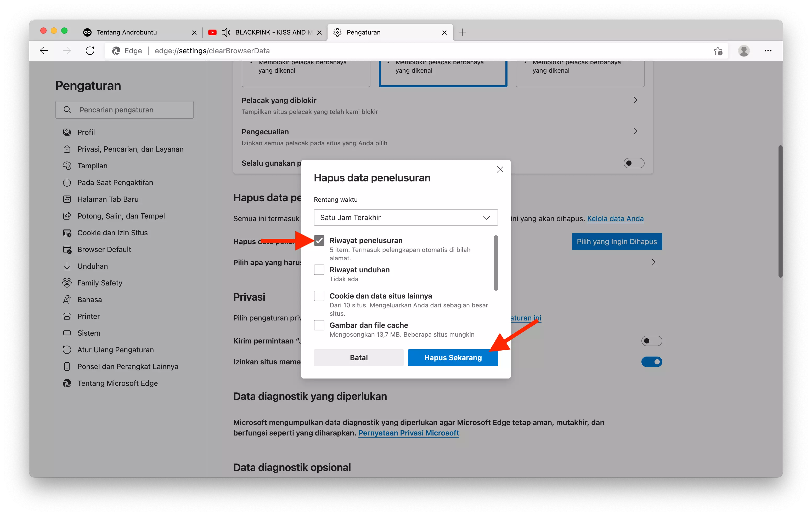812x516 pixels.
Task: Open Cookie dan Izin Situs settings
Action: pos(112,233)
